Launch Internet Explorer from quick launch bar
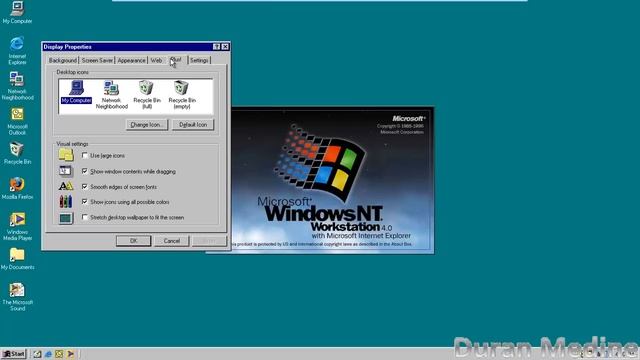Viewport: 640px width, 360px height. tap(48, 354)
